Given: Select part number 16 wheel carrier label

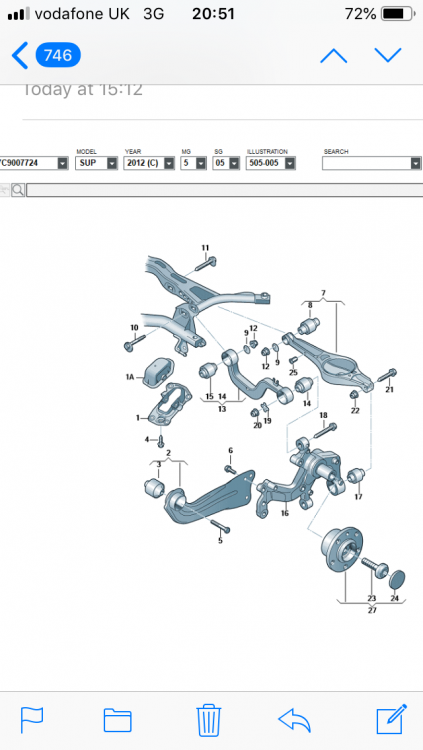Looking at the screenshot, I should (285, 513).
